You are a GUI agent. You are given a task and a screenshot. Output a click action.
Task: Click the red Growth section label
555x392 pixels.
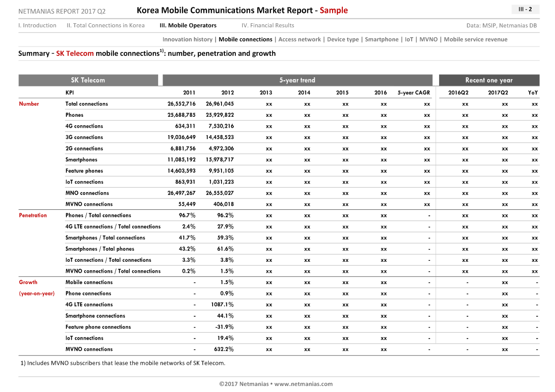tap(28, 282)
